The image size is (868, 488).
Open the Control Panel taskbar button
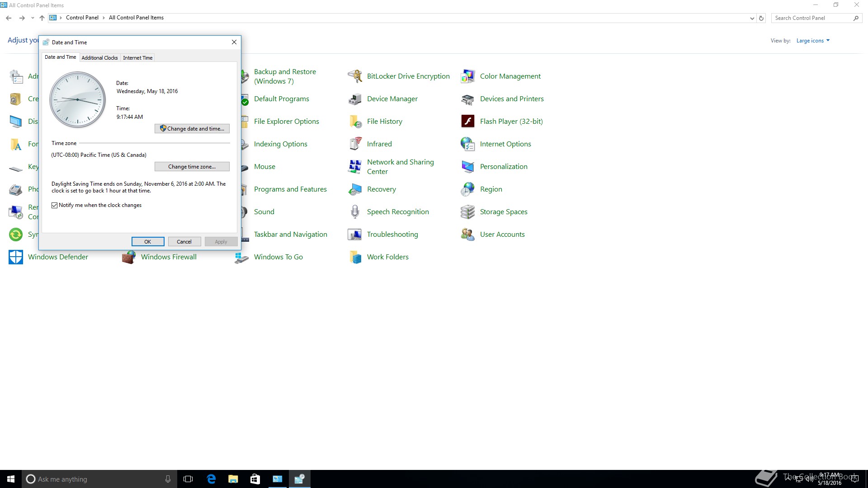[x=278, y=479]
